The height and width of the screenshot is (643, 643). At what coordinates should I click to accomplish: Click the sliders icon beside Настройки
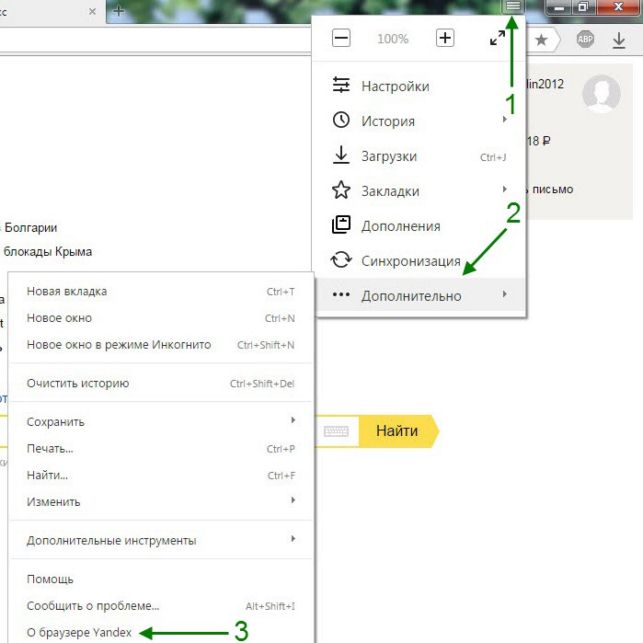[341, 85]
